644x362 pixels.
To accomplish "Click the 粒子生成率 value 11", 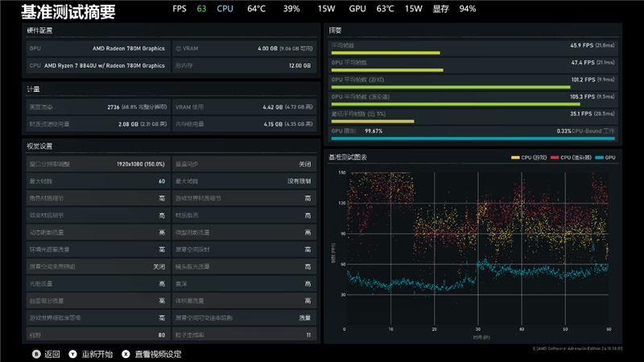I will 308,335.
